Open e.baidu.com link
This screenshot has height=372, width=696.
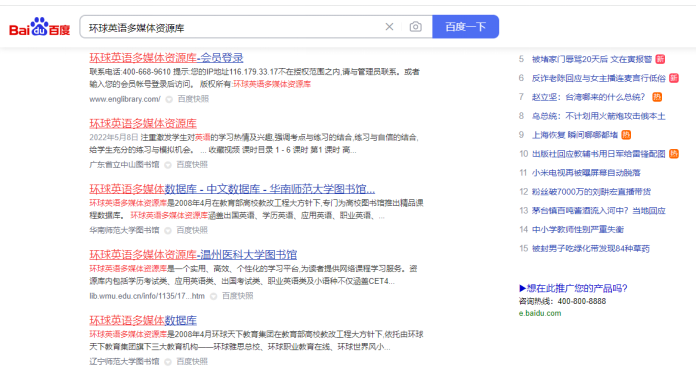click(x=540, y=313)
